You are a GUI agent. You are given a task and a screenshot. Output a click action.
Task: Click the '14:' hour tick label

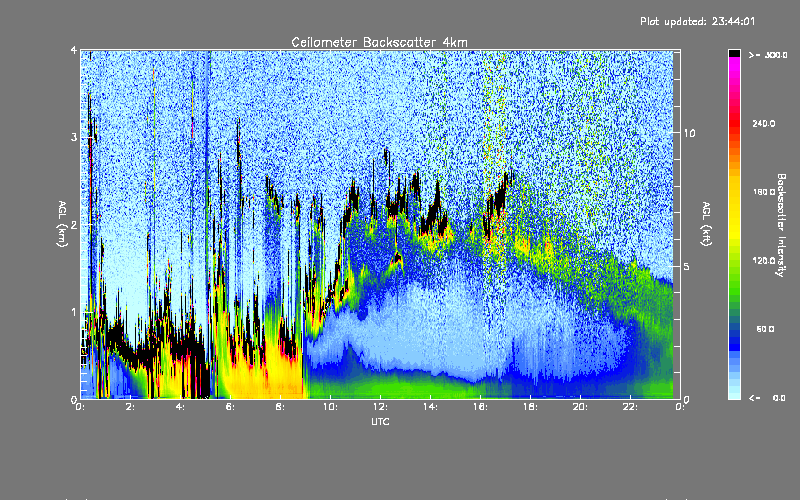coord(430,407)
